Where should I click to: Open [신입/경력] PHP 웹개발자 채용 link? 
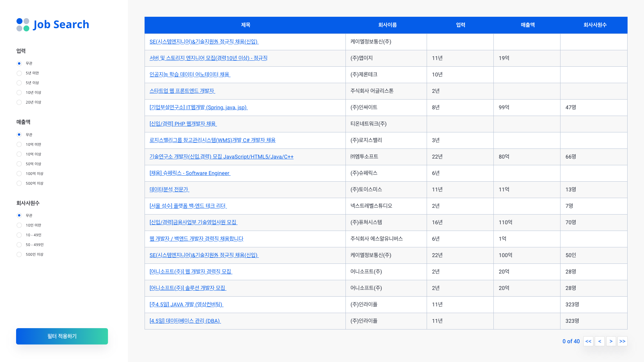183,124
